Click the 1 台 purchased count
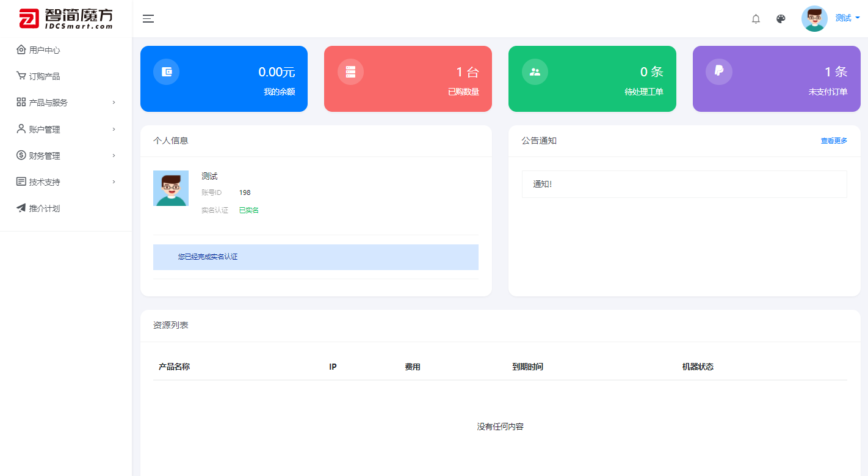 click(x=468, y=72)
